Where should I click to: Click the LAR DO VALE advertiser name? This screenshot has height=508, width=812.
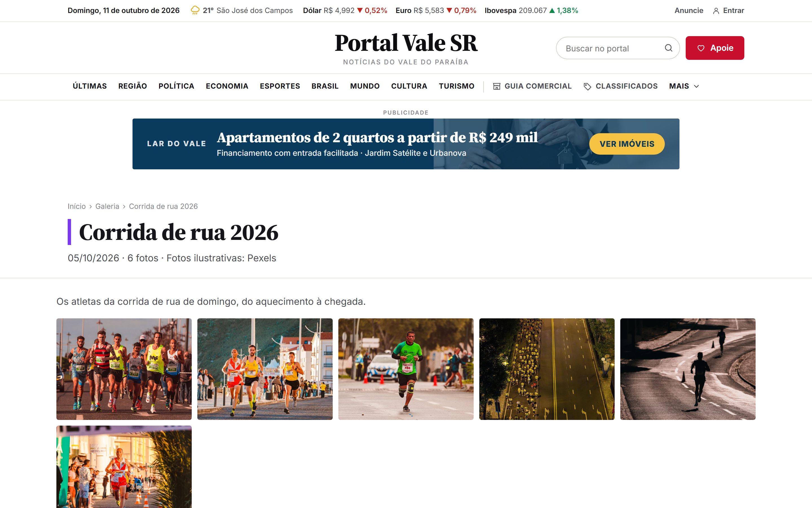coord(176,144)
